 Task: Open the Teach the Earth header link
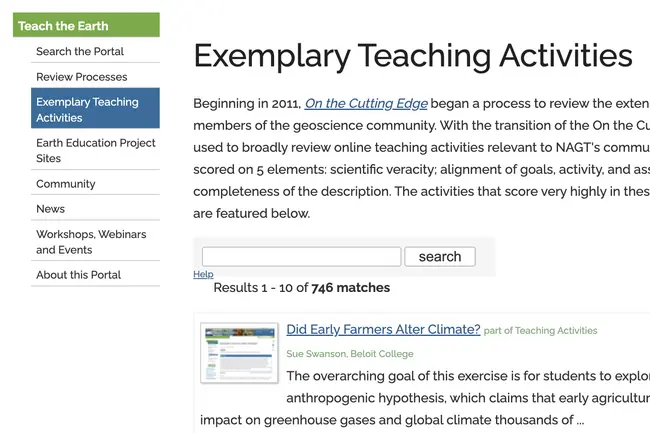pos(63,25)
